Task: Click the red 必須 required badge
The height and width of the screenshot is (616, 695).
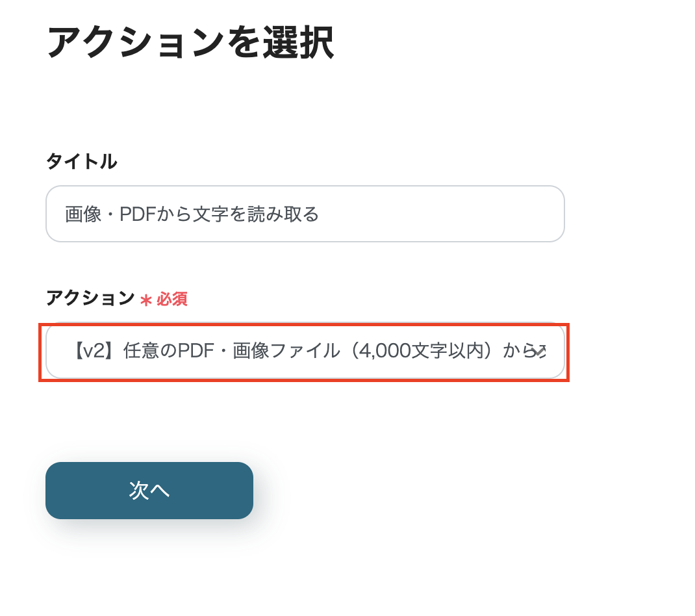Action: (172, 300)
